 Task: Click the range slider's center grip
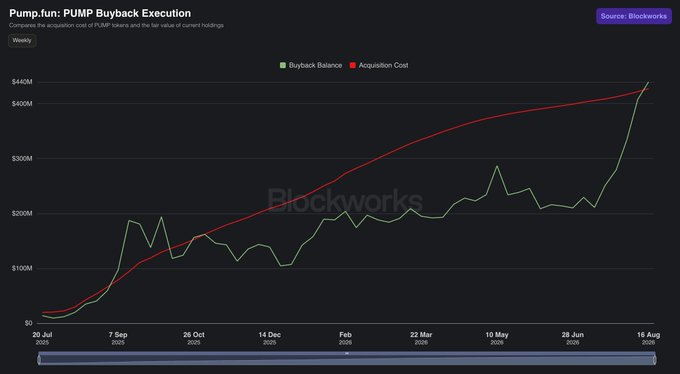[347, 354]
